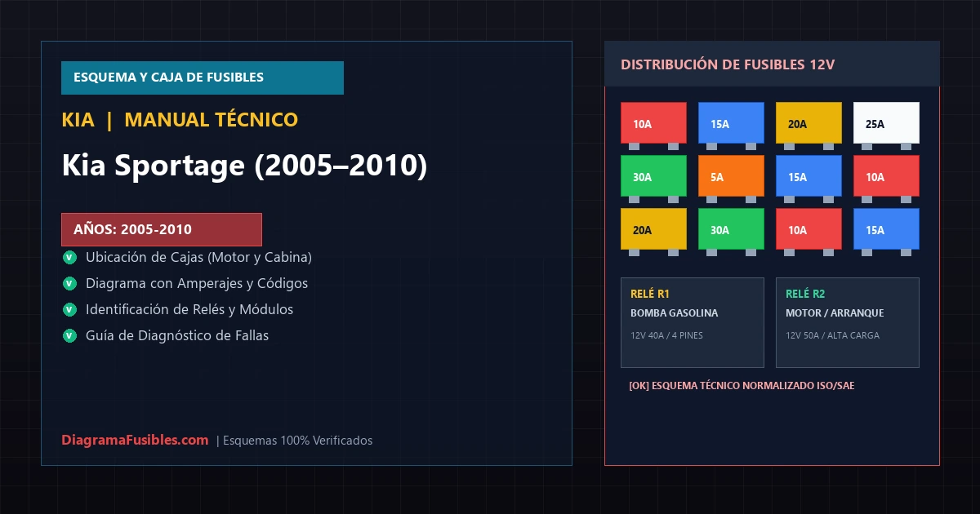980x514 pixels.
Task: Pick the green 30A fuse in the bottom row
Action: 731,229
